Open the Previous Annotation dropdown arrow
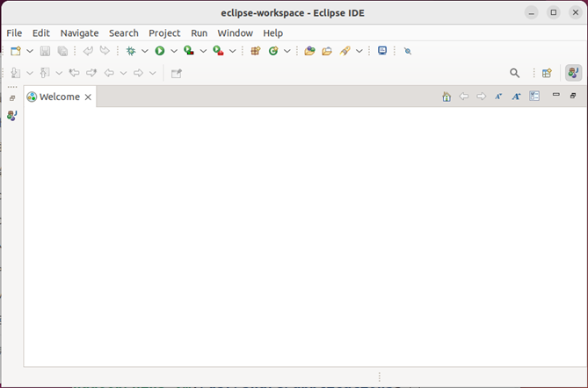The image size is (588, 388). tap(59, 73)
